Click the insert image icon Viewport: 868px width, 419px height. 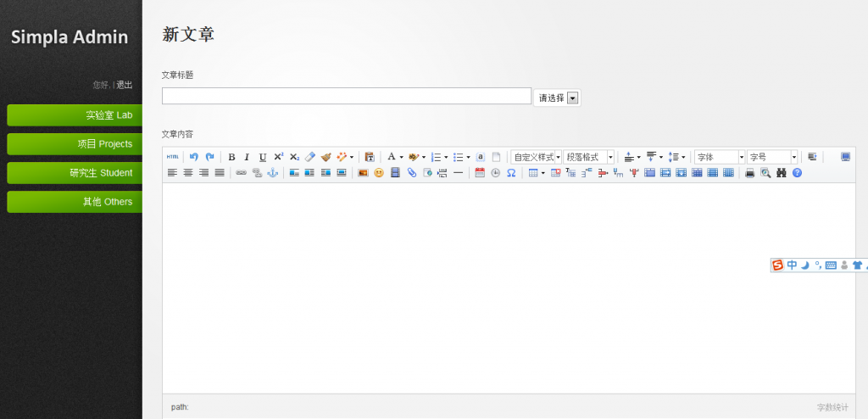point(363,173)
